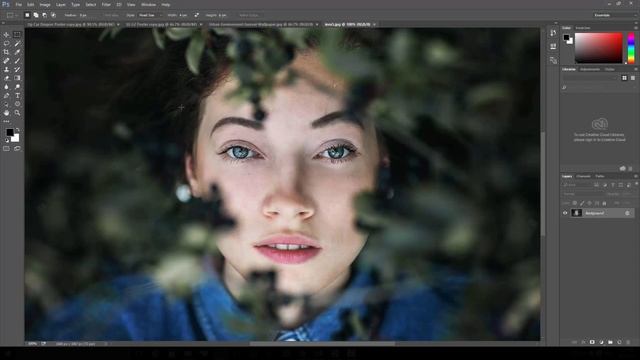Swap foreground and background colors arrow
The width and height of the screenshot is (640, 360).
coord(18,130)
